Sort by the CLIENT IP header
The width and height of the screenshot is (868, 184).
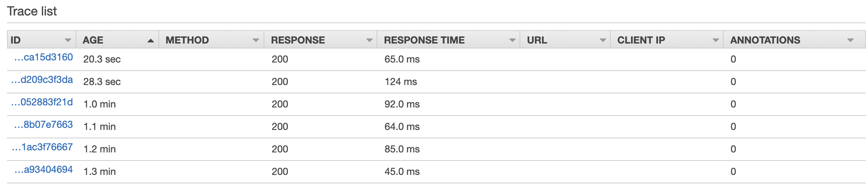tap(641, 40)
